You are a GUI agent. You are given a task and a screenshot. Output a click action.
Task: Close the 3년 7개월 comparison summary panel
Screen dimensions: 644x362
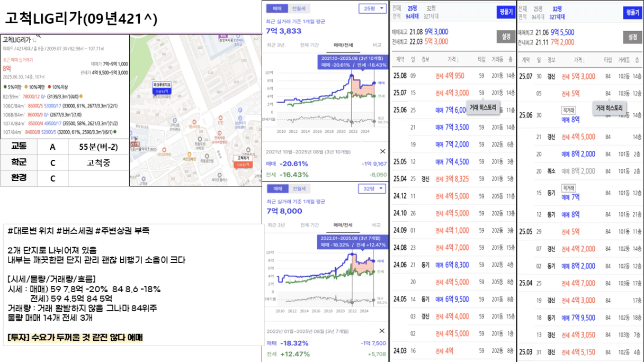coord(383,331)
